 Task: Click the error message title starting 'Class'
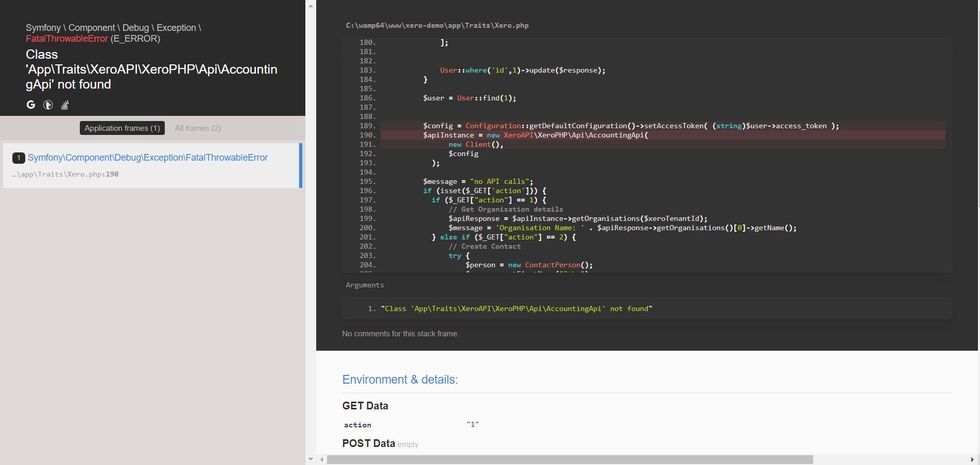coord(151,70)
